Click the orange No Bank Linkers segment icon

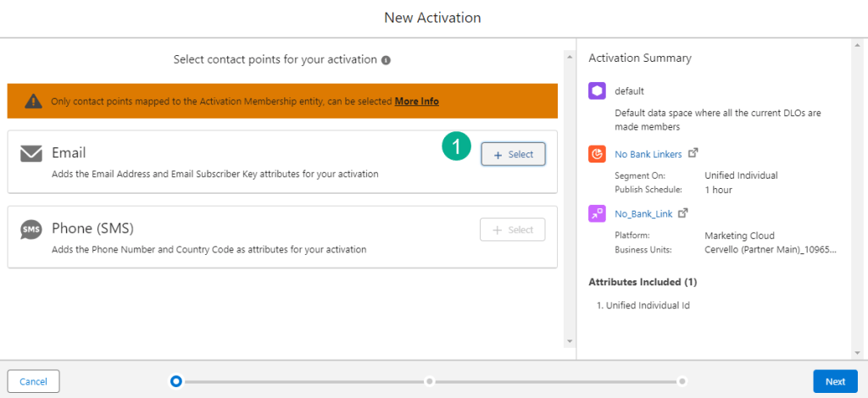597,153
